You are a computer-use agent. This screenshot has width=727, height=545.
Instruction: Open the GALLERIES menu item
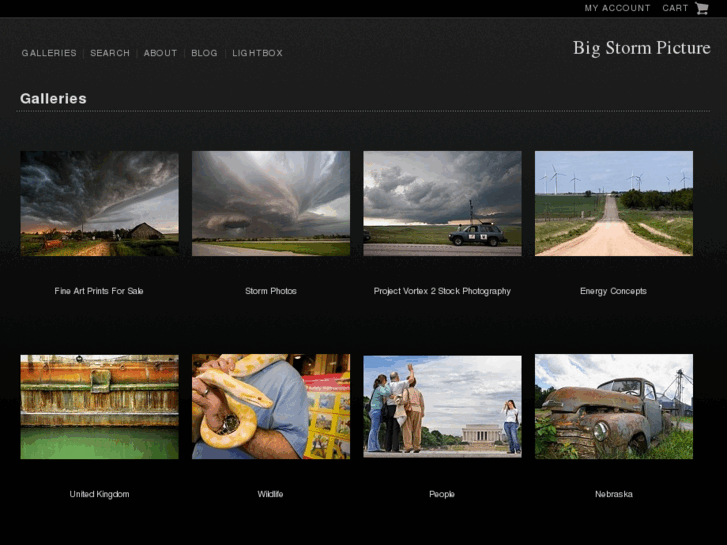[x=49, y=53]
